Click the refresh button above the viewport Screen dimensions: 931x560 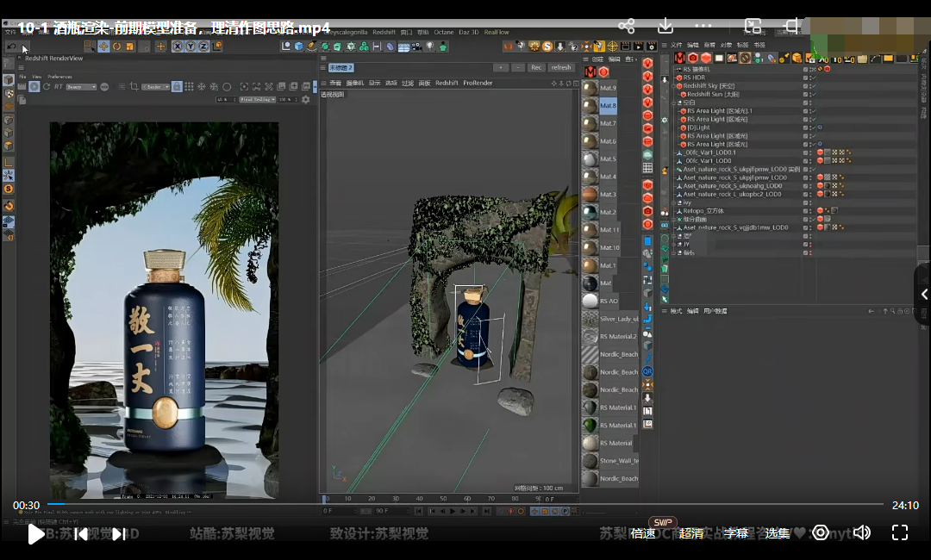pyautogui.click(x=561, y=67)
